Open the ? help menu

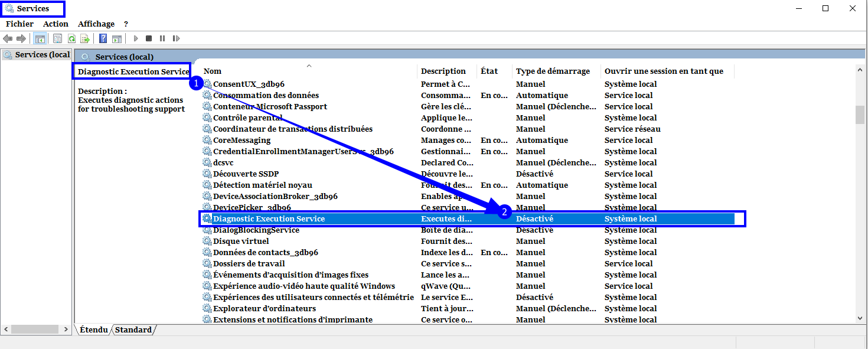click(126, 24)
